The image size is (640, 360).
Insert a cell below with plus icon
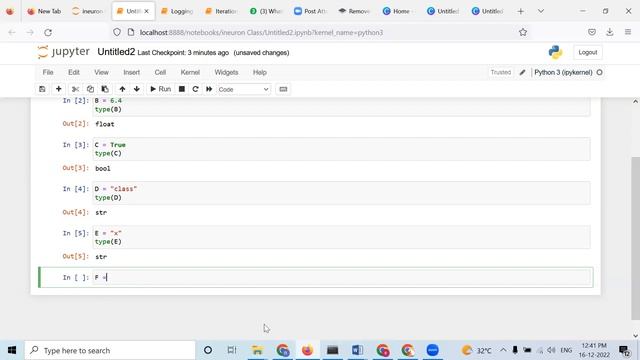pyautogui.click(x=59, y=89)
